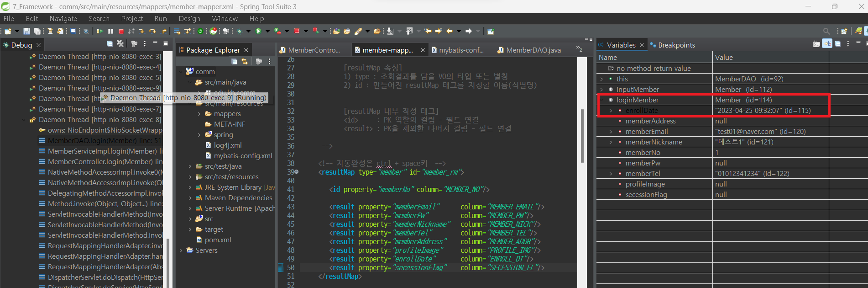
Task: Click Remove All Terminated Launches in Debug view
Action: (120, 43)
